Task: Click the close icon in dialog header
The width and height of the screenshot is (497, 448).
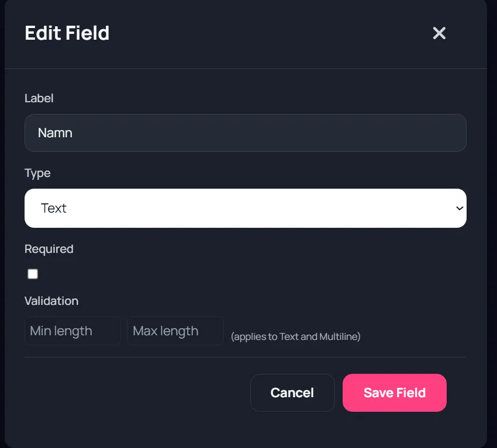Action: coord(439,33)
